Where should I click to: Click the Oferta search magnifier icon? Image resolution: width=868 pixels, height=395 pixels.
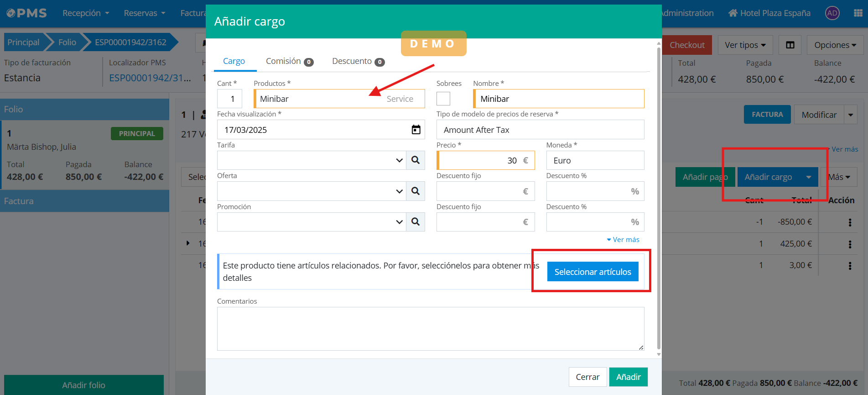click(415, 191)
